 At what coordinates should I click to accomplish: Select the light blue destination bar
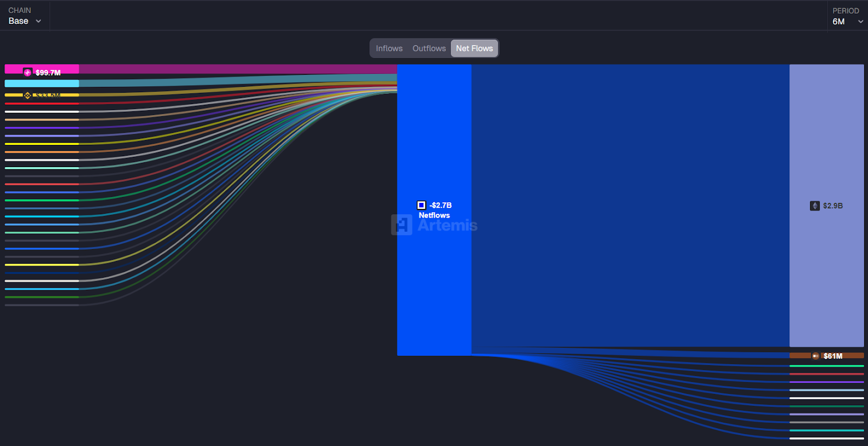[x=826, y=390]
